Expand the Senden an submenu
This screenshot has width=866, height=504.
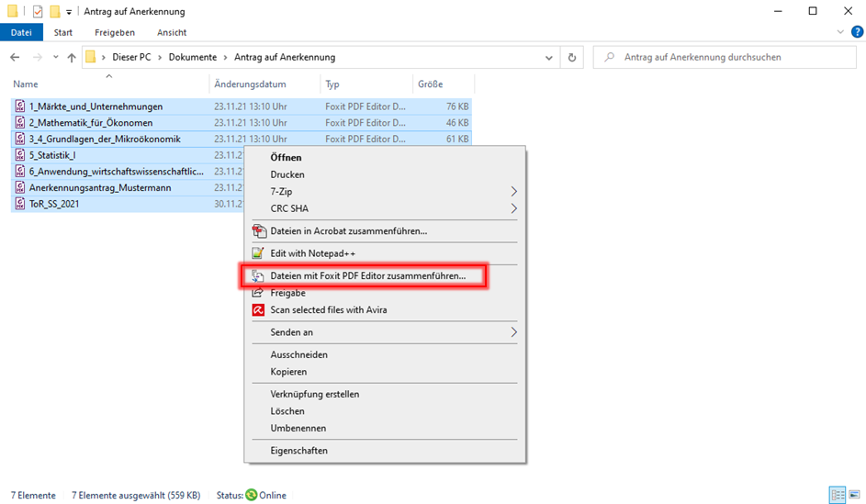[513, 332]
